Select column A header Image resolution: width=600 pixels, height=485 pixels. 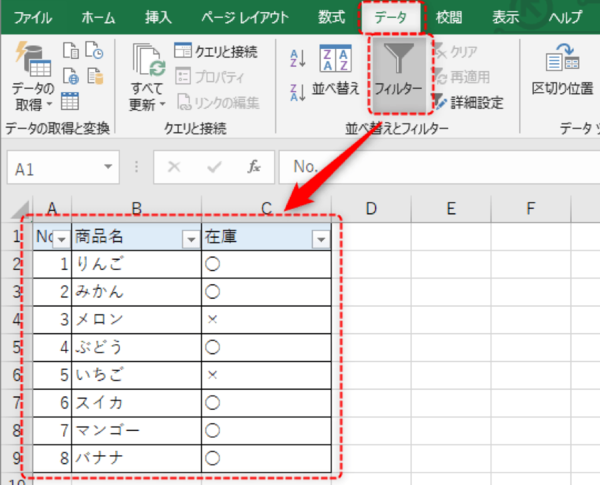pos(52,209)
